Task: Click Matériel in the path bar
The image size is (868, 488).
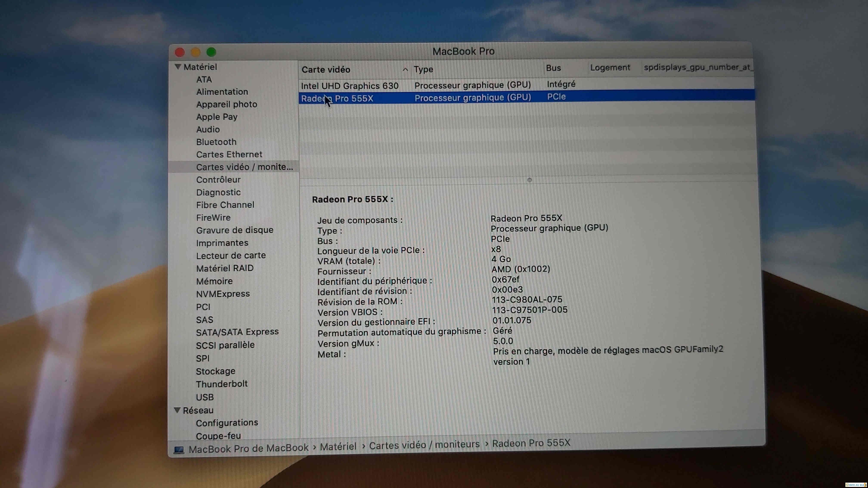Action: [338, 446]
